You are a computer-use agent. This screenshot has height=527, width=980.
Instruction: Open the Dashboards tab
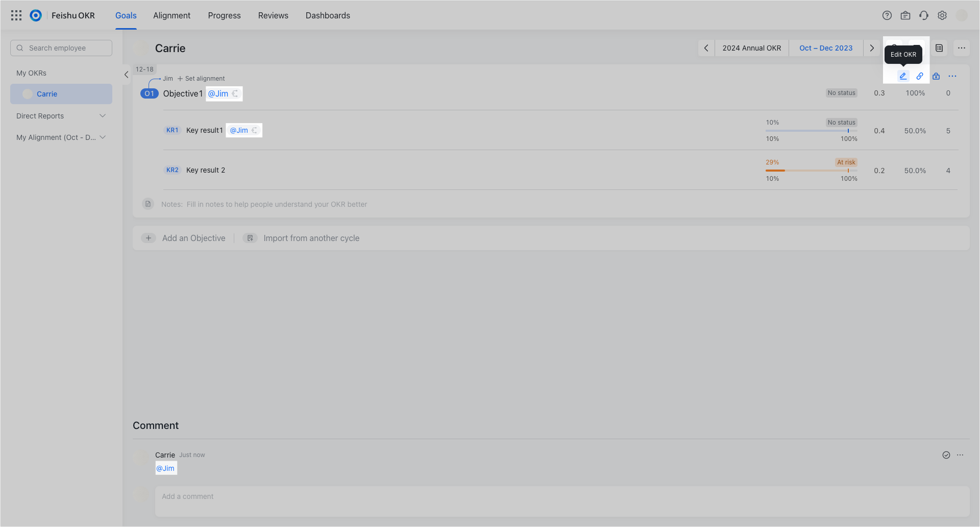pos(328,15)
